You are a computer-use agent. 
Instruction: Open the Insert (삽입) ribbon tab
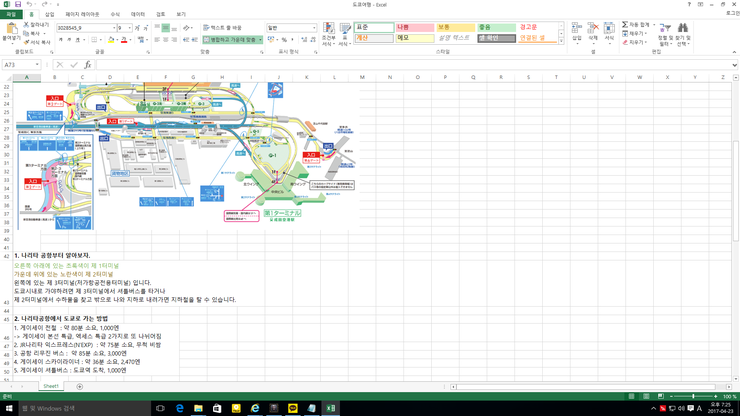50,14
